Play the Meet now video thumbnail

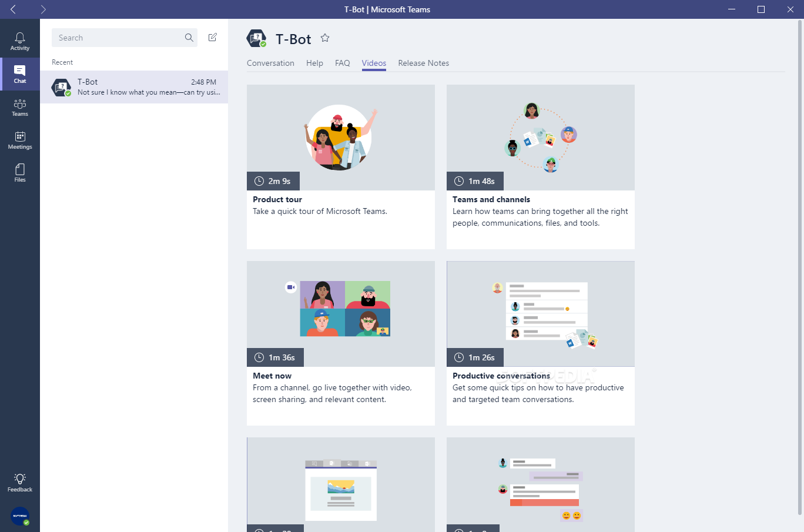341,314
